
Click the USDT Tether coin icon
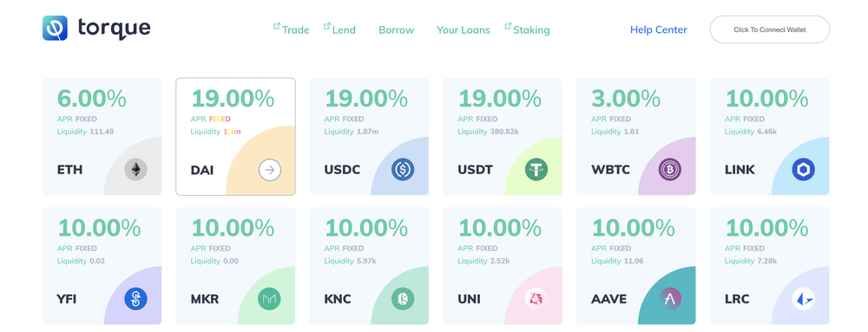coord(536,170)
